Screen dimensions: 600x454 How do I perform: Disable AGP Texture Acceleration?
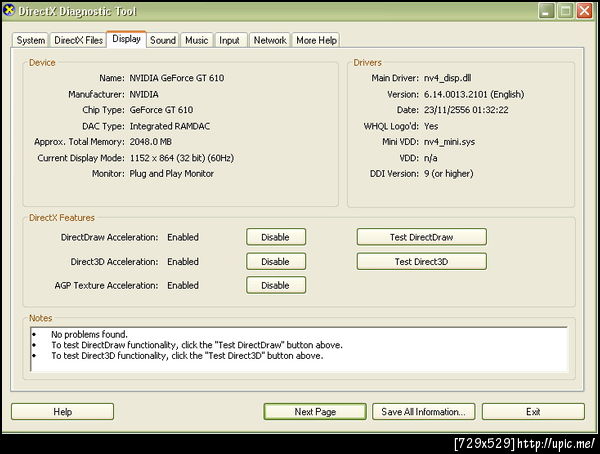click(276, 285)
